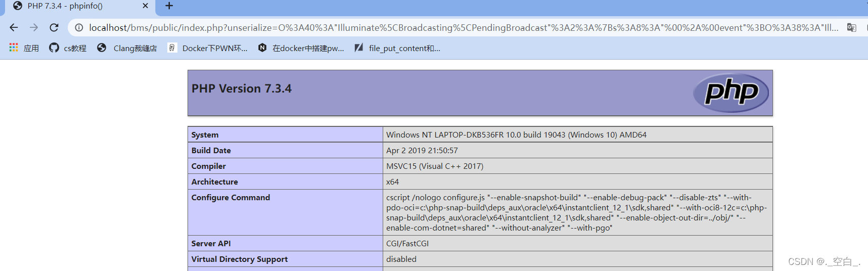Click the PHP Version 7.3.4 heading

(242, 88)
